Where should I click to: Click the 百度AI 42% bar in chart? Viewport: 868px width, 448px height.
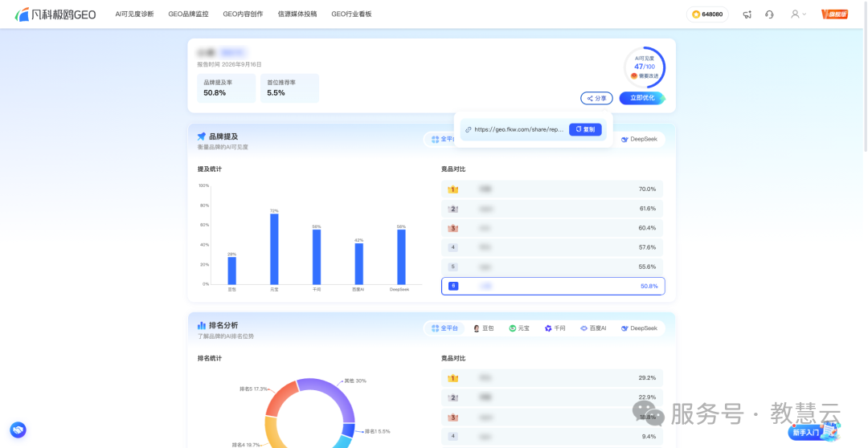[x=358, y=264]
